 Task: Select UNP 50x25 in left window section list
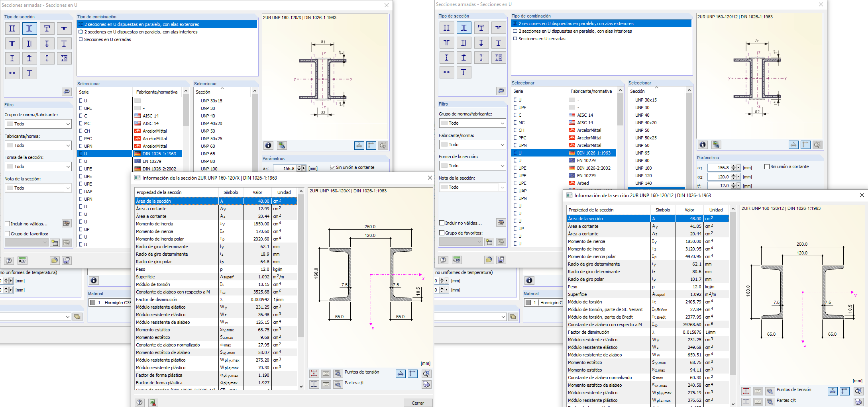tap(212, 139)
